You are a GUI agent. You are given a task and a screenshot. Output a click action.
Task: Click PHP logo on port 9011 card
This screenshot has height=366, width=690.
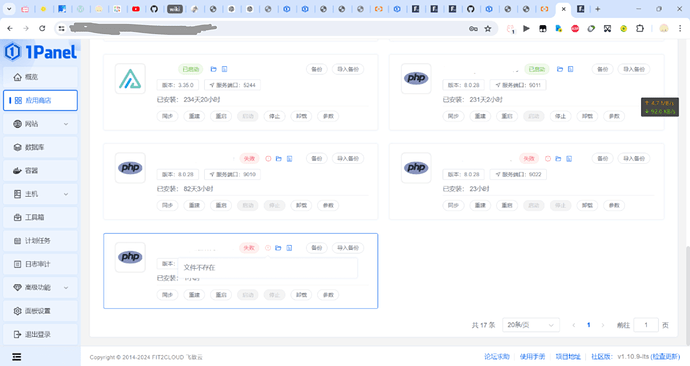(x=416, y=78)
